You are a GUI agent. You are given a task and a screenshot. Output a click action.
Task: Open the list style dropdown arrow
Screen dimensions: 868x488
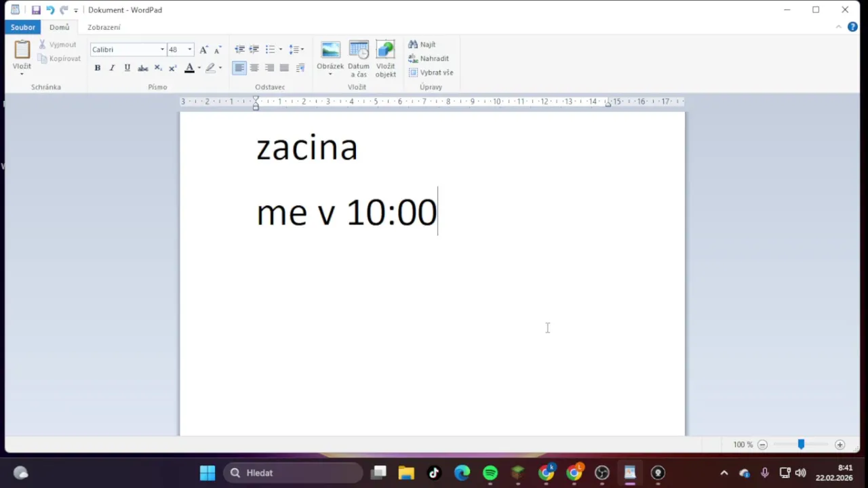coord(280,49)
